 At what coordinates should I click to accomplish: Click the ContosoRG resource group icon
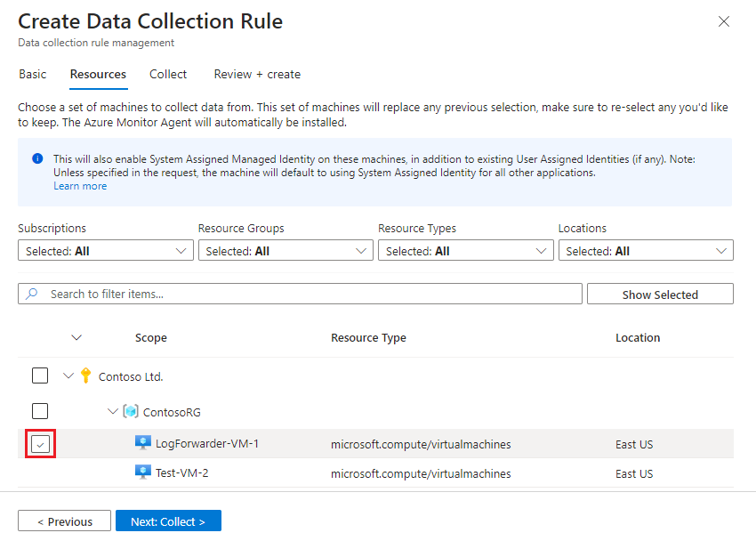pos(132,411)
